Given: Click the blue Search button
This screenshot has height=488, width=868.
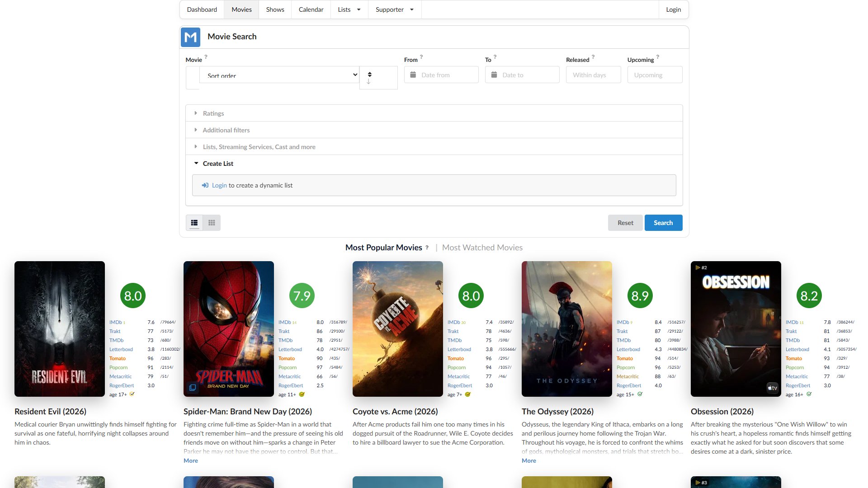Looking at the screenshot, I should (663, 223).
